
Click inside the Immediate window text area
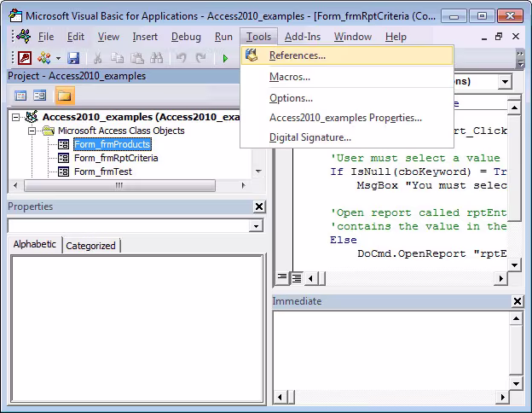tap(390, 350)
